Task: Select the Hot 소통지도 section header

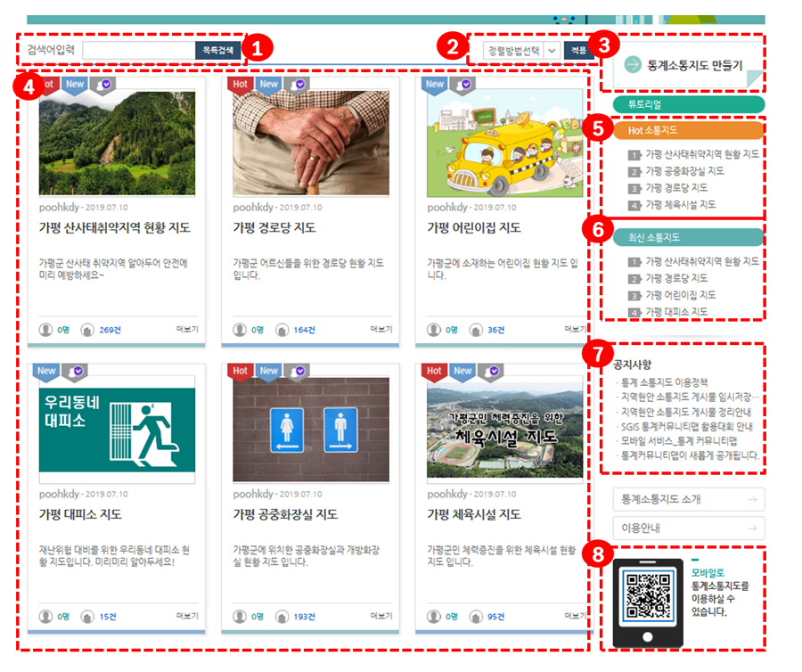Action: tap(690, 130)
